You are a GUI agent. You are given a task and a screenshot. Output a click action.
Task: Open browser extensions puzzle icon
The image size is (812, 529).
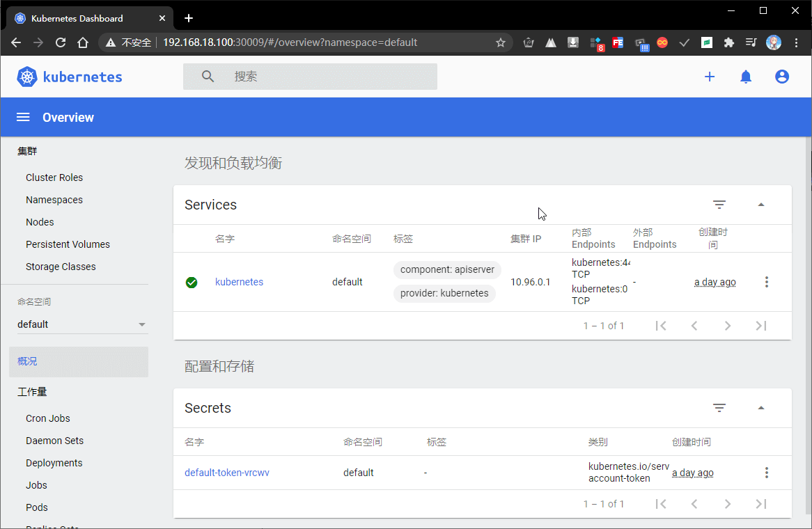[728, 42]
